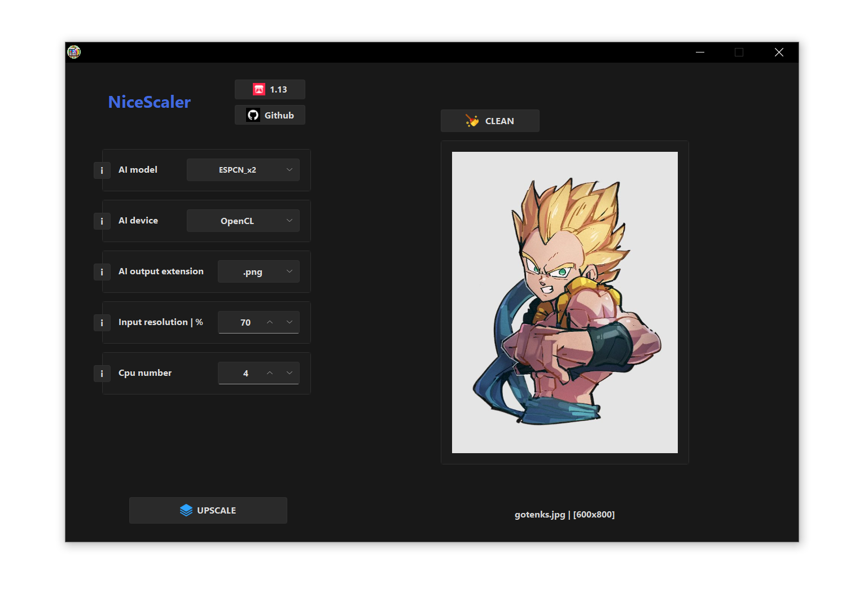The width and height of the screenshot is (868, 592).
Task: Click the itch.io 1.13 version button
Action: tap(270, 89)
